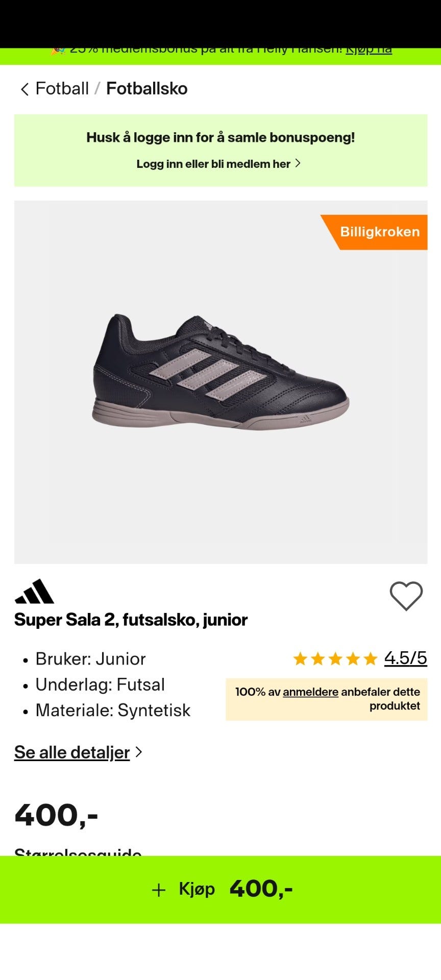441x980 pixels.
Task: Tap the Adidas brand logo
Action: (x=34, y=592)
